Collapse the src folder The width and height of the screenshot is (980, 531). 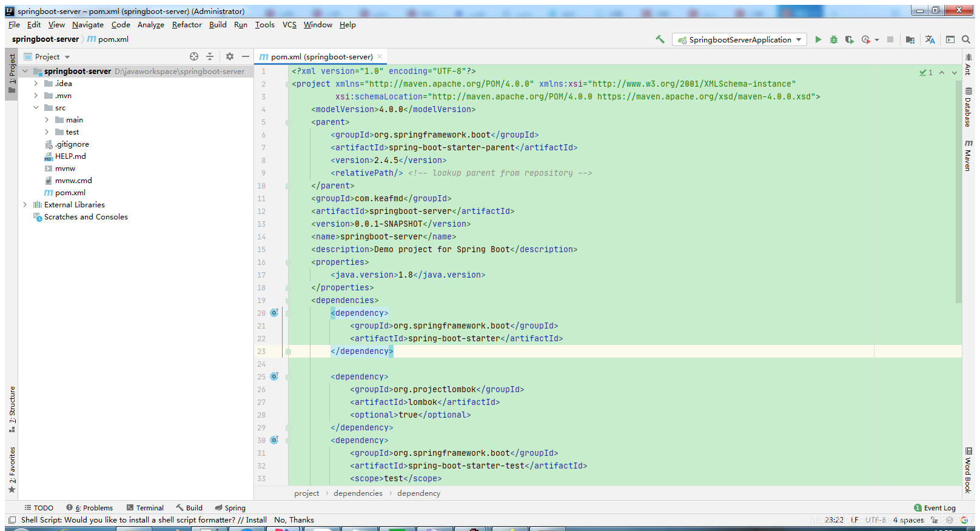point(36,108)
